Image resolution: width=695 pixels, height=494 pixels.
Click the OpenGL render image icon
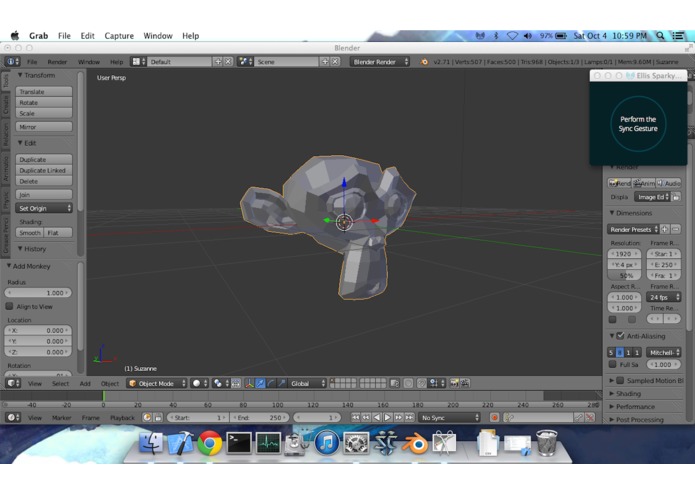454,383
